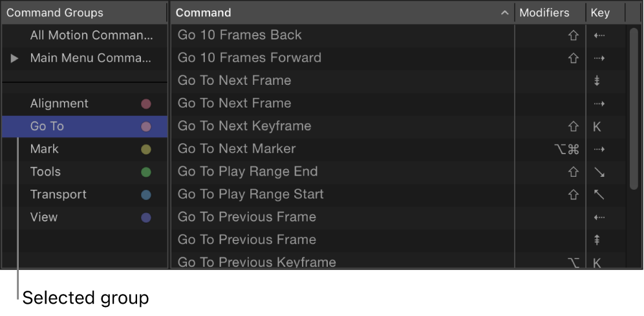Click the green dot beside Tools group

coord(146,172)
